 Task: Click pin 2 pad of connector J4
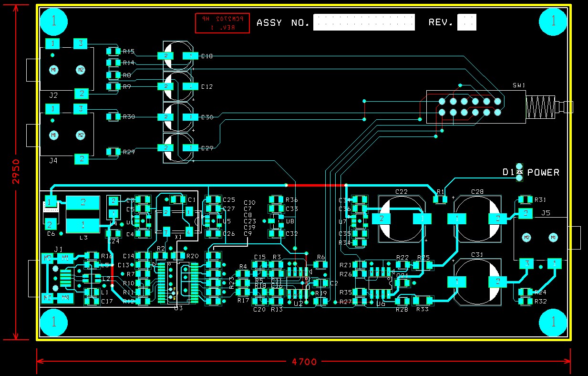pyautogui.click(x=81, y=159)
